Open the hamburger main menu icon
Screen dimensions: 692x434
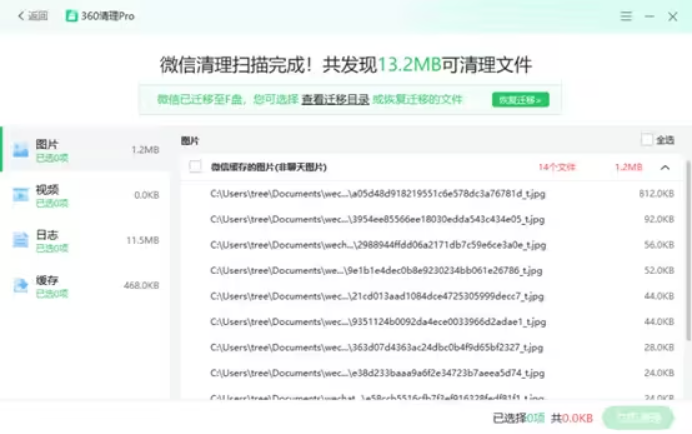tap(626, 16)
